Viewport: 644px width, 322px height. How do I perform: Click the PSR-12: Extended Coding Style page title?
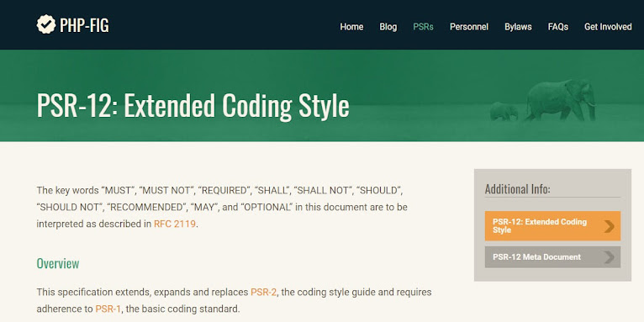coord(193,106)
